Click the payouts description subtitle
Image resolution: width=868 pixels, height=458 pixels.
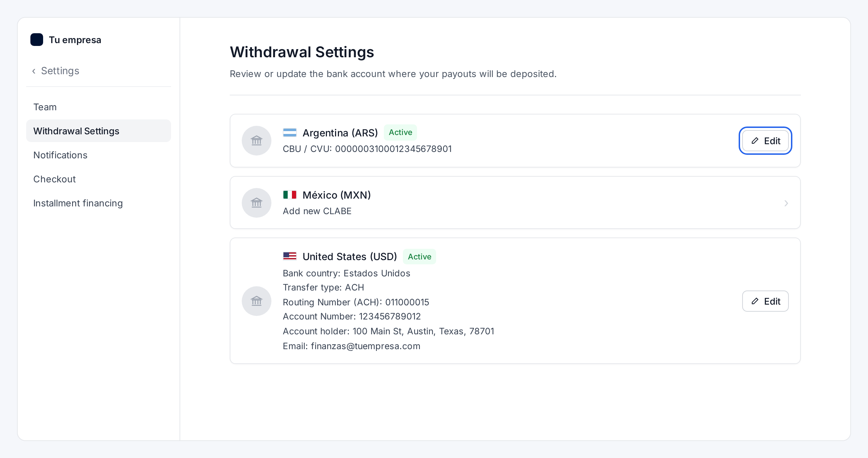[393, 74]
